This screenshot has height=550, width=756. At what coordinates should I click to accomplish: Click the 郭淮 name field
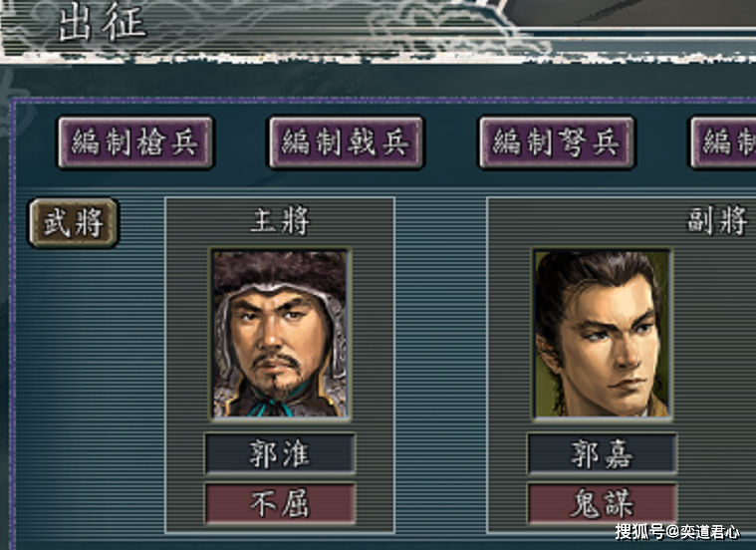click(280, 453)
